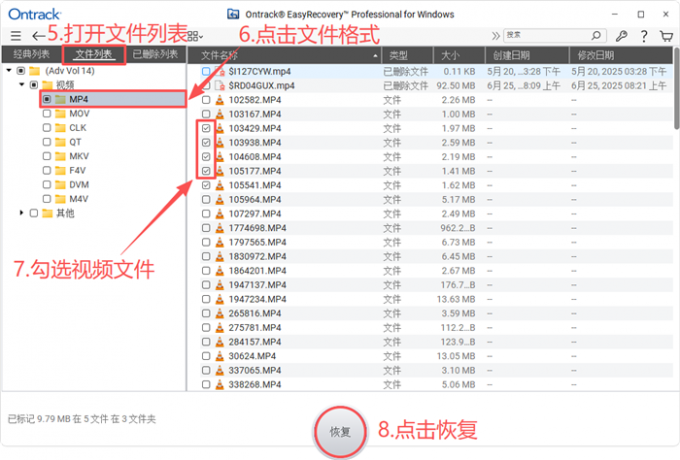Viewport: 680px width, 460px height.
Task: Click the search magnifier icon
Action: coord(596,35)
